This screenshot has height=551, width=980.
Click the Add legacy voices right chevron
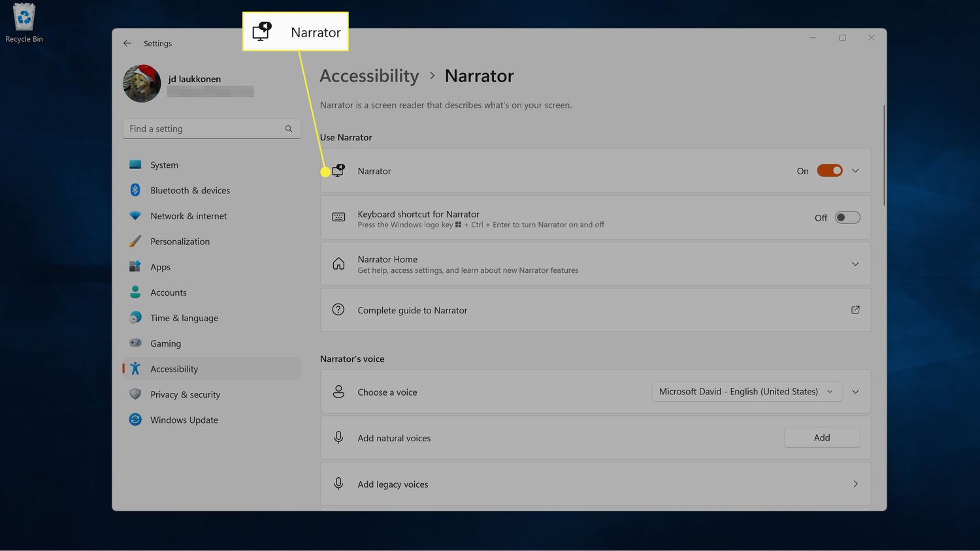pyautogui.click(x=855, y=484)
